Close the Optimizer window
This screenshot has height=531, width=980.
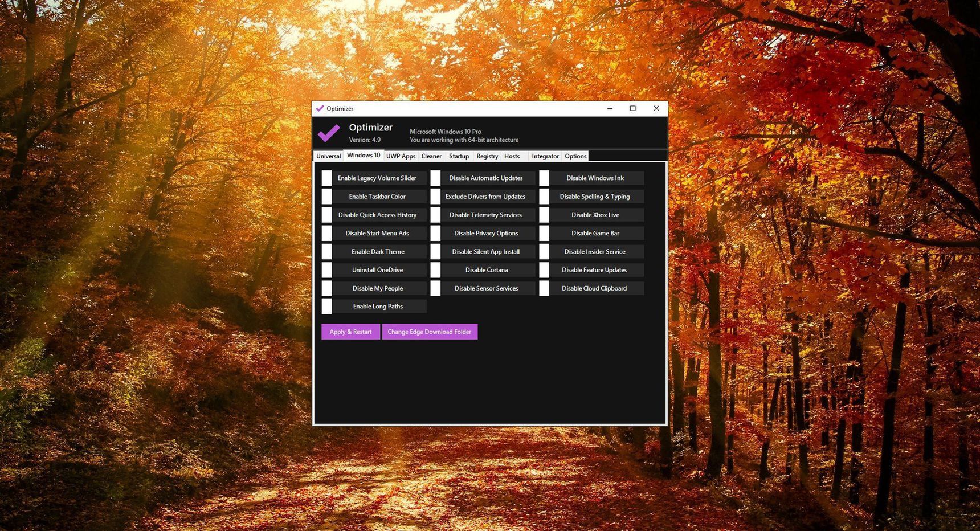tap(656, 108)
